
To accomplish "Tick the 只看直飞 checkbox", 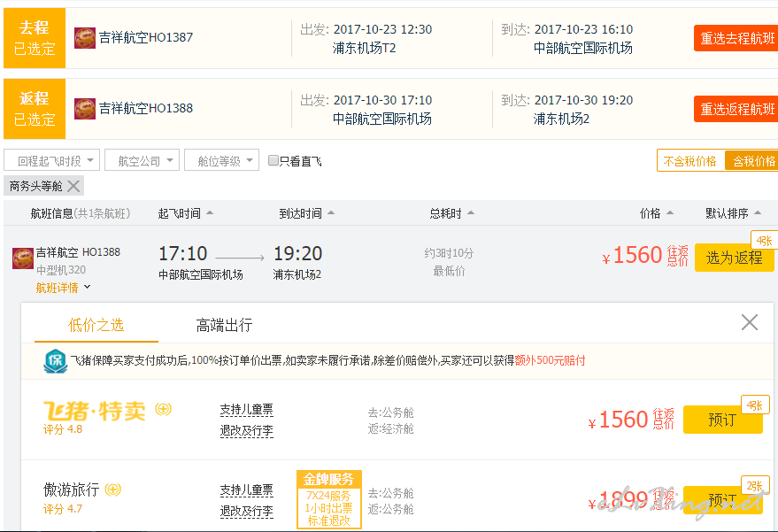I will coord(273,160).
